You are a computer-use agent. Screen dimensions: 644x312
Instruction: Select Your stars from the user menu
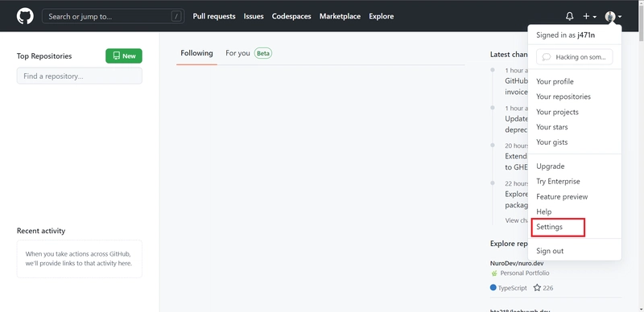click(x=552, y=127)
